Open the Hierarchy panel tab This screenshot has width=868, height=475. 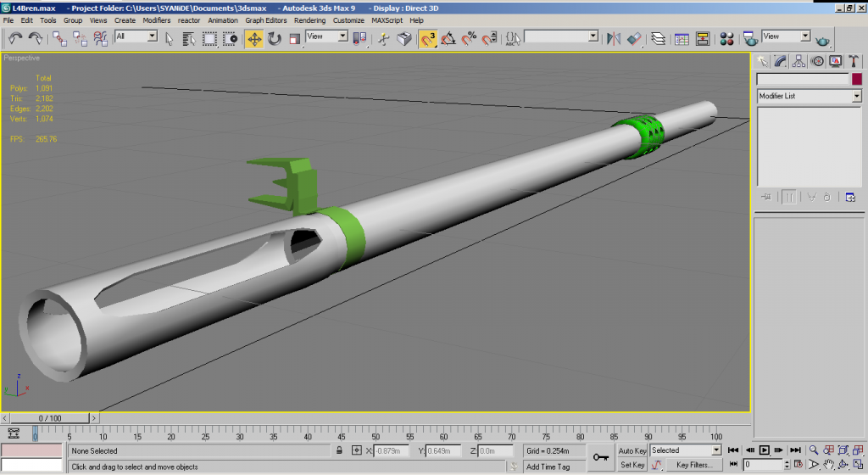tap(798, 61)
